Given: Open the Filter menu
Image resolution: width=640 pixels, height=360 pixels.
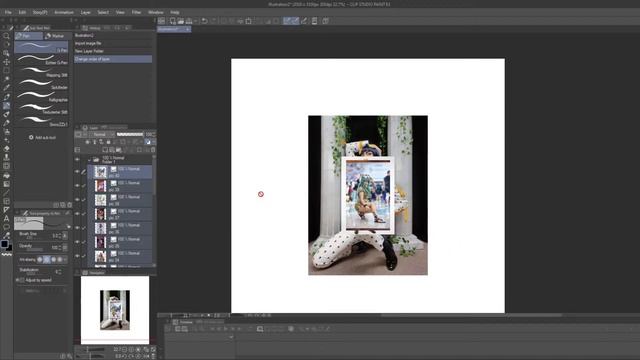Looking at the screenshot, I should (x=136, y=12).
